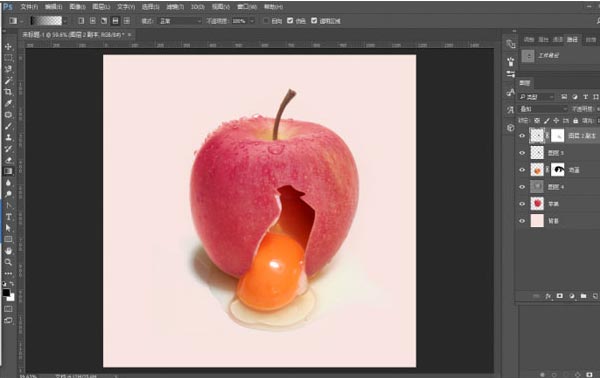Open the 滤镜 Filter menu

coord(175,7)
